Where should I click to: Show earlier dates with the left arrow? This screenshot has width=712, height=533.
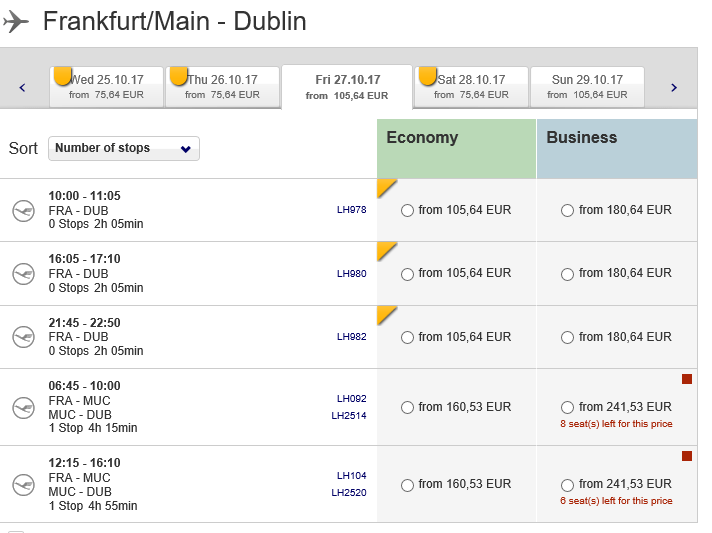click(x=22, y=88)
